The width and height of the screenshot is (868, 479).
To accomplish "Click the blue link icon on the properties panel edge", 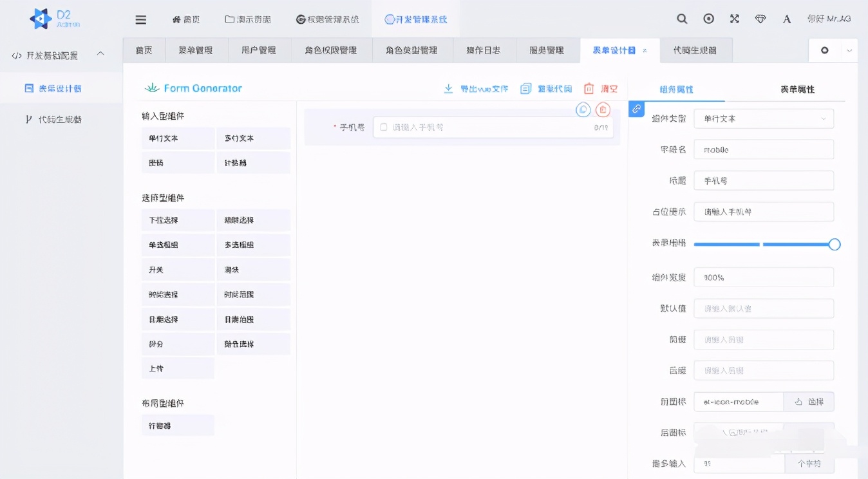I will click(636, 109).
